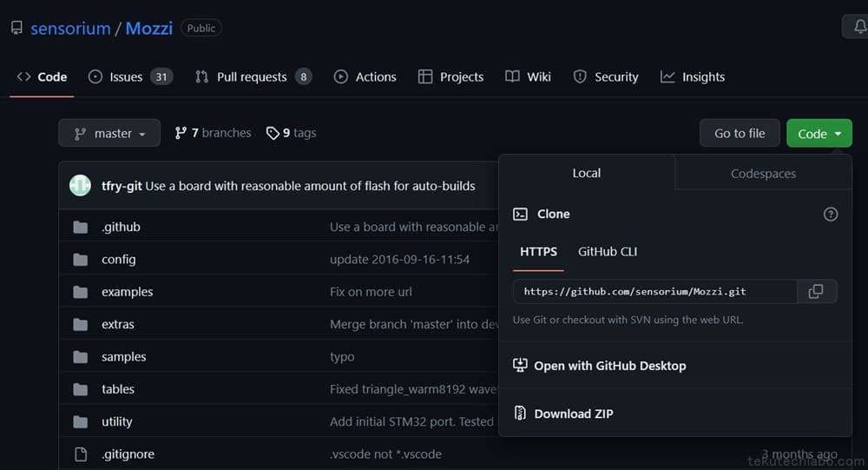Select the Local tab in clone popup
The width and height of the screenshot is (868, 470).
tap(586, 173)
